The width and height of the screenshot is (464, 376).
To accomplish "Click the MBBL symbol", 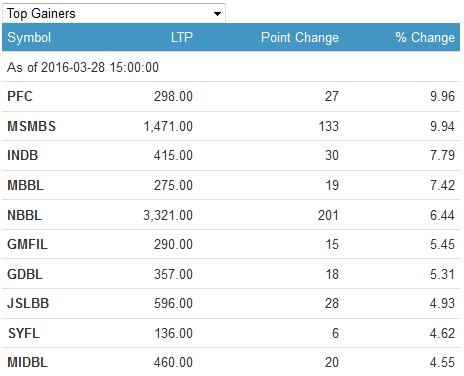I will pyautogui.click(x=26, y=185).
